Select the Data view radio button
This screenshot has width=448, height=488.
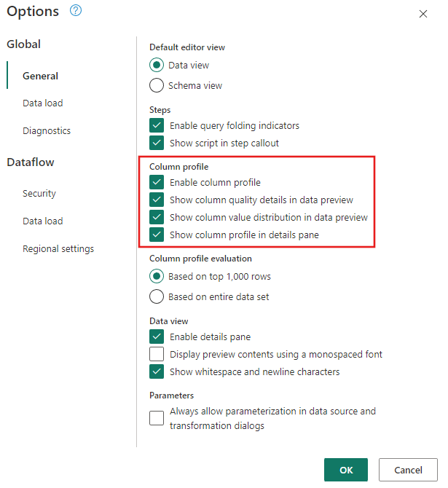coord(157,65)
